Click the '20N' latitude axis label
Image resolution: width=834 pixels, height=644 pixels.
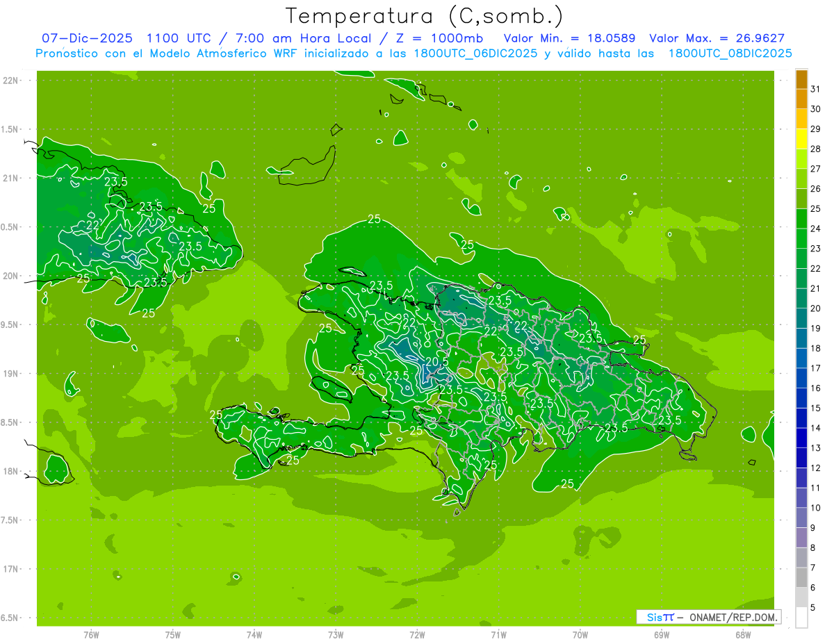pyautogui.click(x=10, y=276)
